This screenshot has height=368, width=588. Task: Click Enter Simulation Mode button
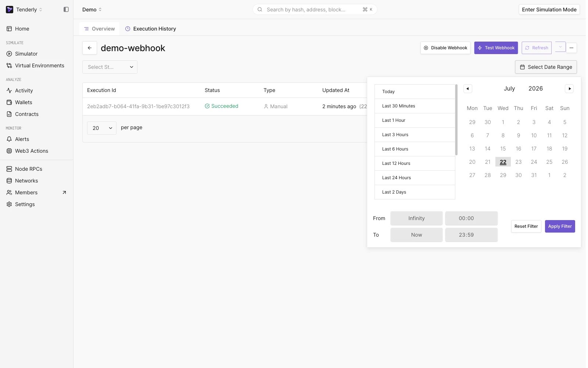549,10
